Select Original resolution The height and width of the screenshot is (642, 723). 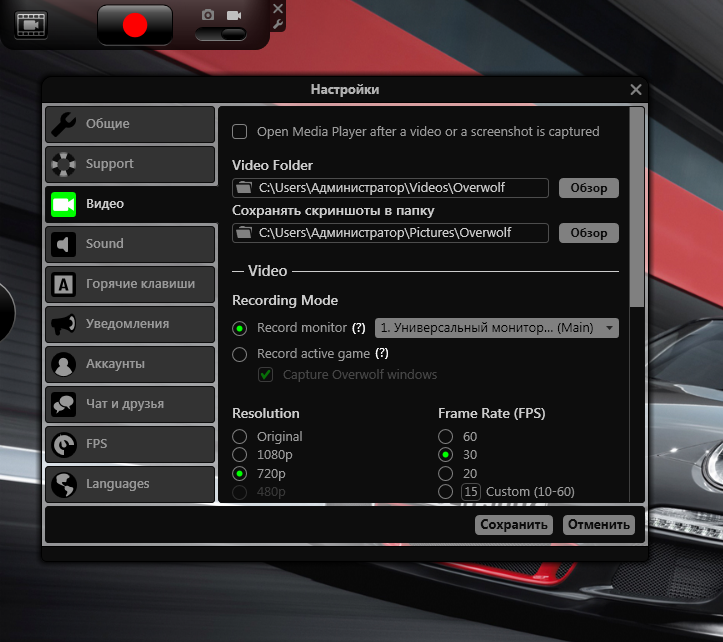pyautogui.click(x=239, y=436)
